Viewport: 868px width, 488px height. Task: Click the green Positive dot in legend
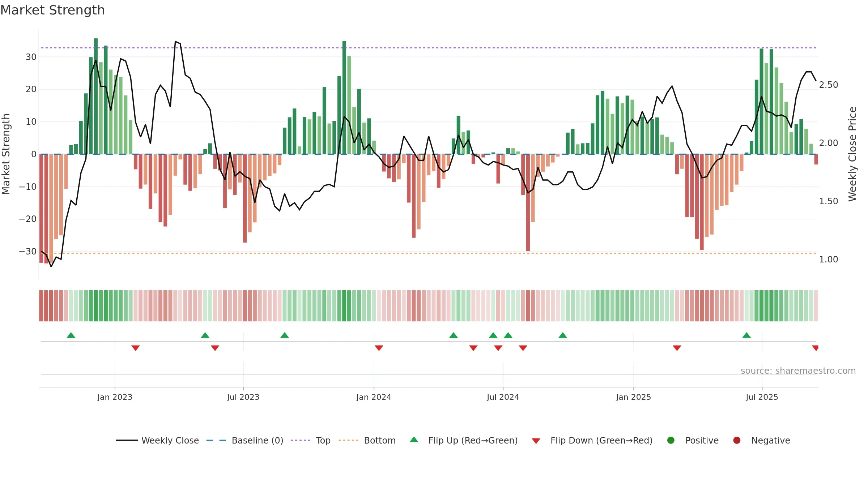point(671,440)
